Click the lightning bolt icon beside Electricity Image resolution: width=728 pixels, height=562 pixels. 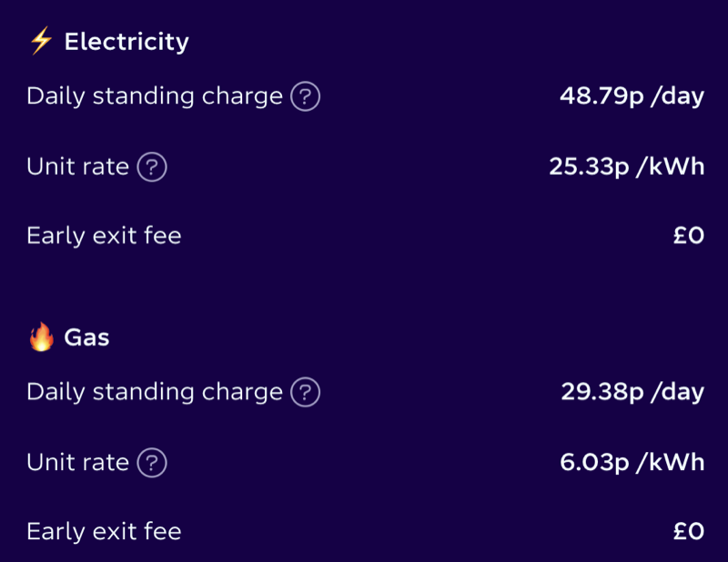pyautogui.click(x=41, y=42)
